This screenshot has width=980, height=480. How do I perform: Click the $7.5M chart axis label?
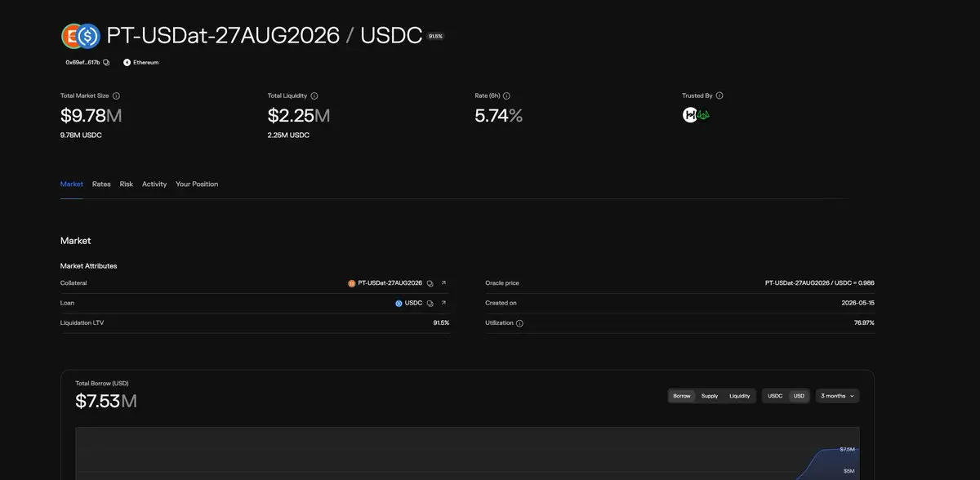848,450
